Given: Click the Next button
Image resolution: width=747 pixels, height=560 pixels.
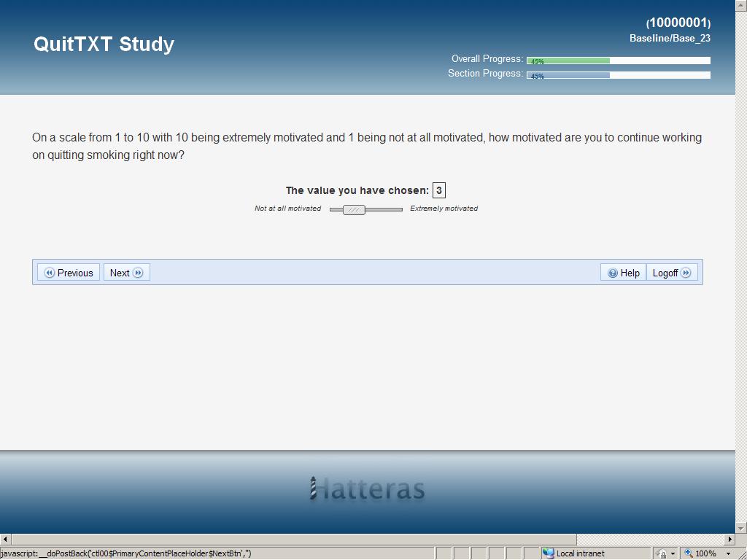Looking at the screenshot, I should pyautogui.click(x=127, y=273).
